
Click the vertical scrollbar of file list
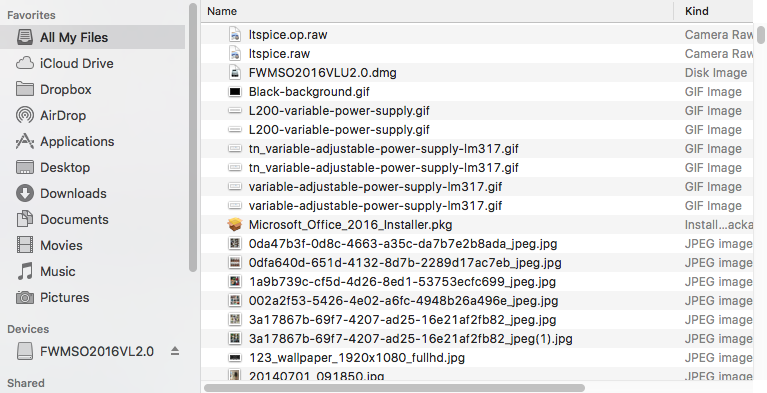click(x=760, y=35)
